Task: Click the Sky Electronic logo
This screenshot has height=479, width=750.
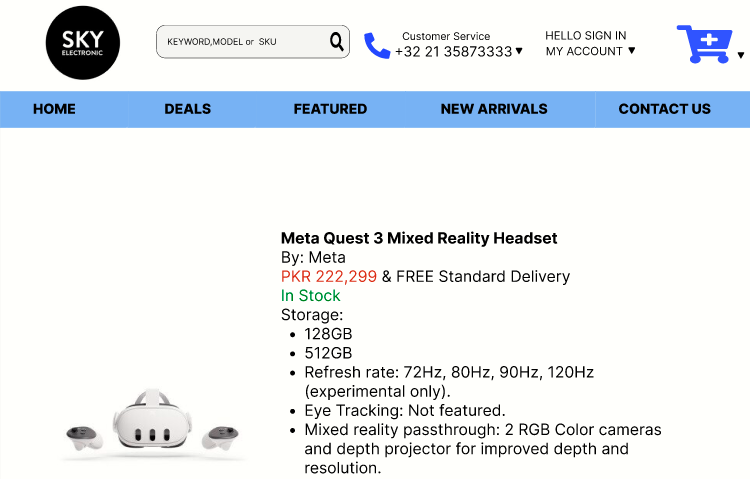Action: pos(82,42)
